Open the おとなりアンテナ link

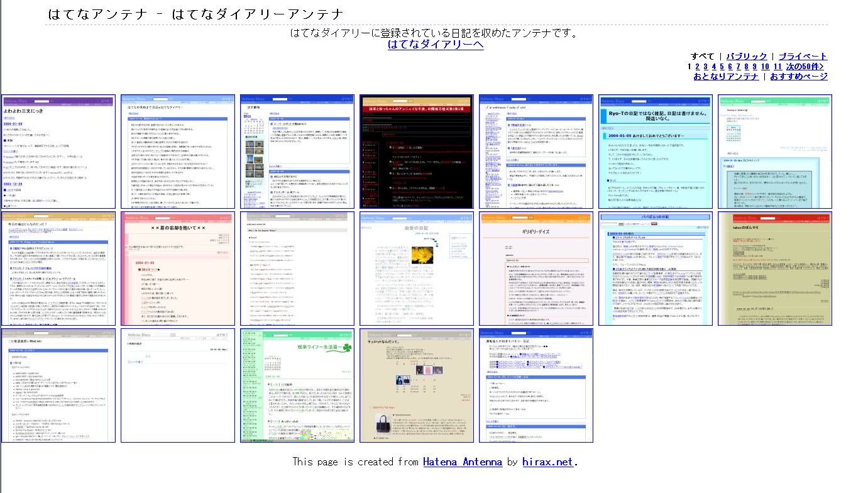pos(726,76)
